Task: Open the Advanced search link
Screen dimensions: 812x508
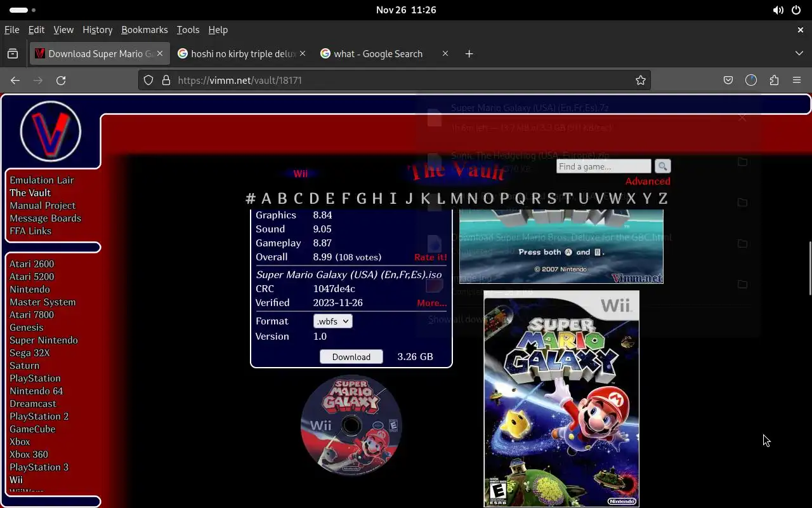Action: (x=648, y=182)
